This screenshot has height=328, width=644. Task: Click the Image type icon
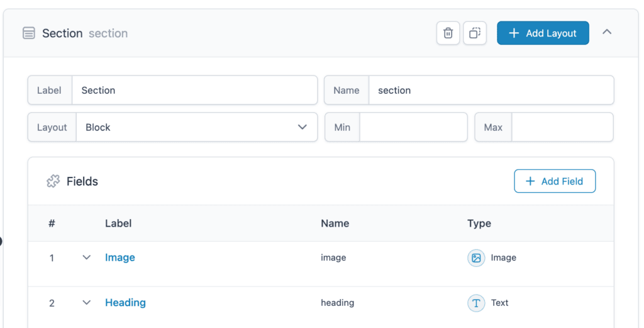click(476, 257)
